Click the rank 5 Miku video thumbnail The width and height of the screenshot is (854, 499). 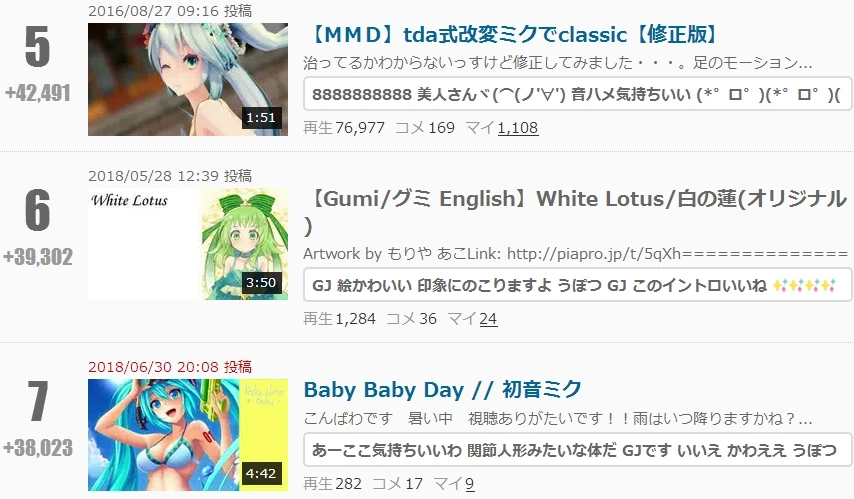pyautogui.click(x=188, y=80)
